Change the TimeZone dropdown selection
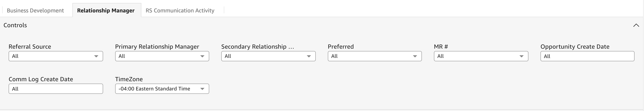The height and width of the screenshot is (111, 644). [x=162, y=89]
